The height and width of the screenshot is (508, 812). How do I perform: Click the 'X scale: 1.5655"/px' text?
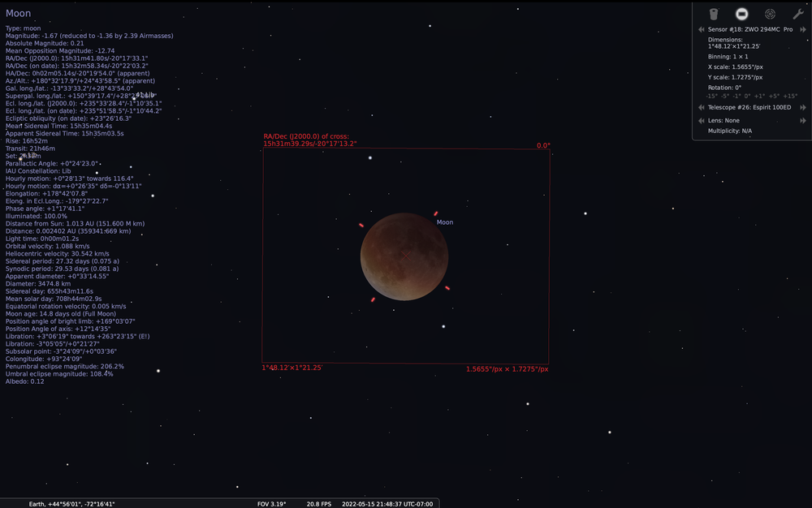(x=736, y=67)
